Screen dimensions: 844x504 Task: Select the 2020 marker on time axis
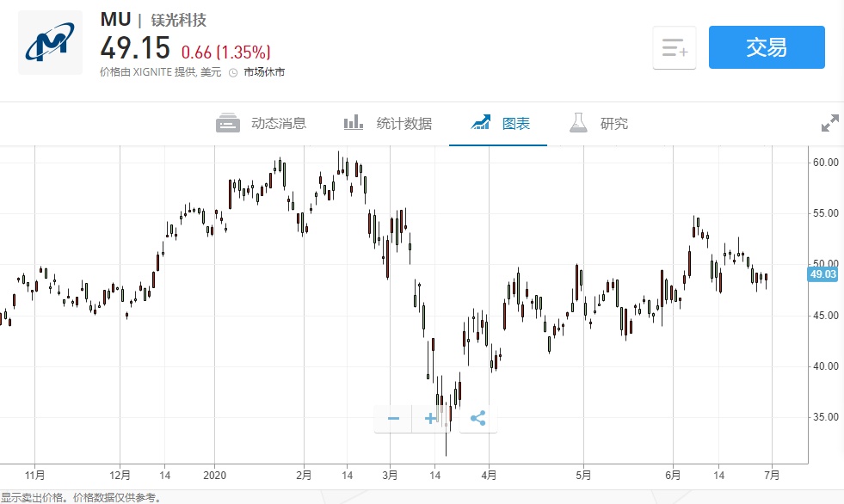pos(213,475)
